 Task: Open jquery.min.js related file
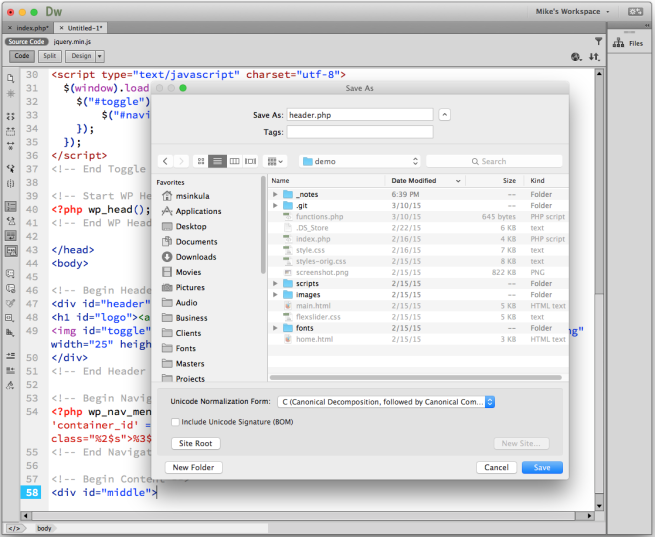[72, 41]
